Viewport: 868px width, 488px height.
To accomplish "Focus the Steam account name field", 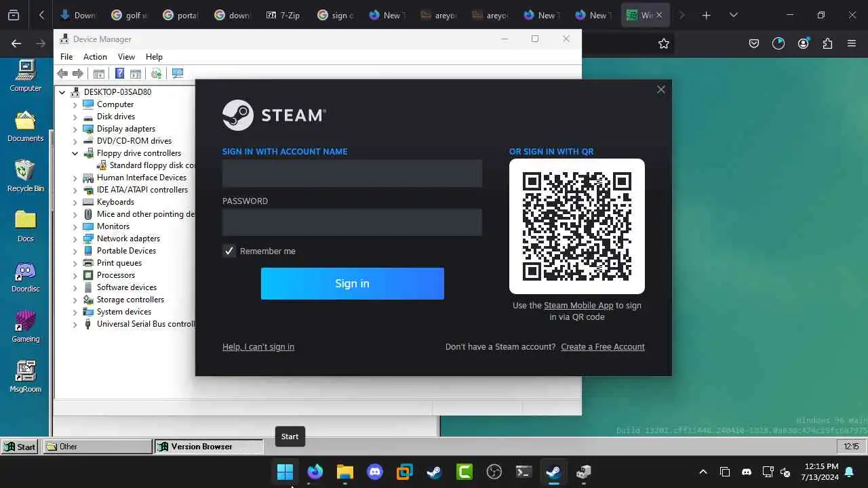I will [x=352, y=174].
